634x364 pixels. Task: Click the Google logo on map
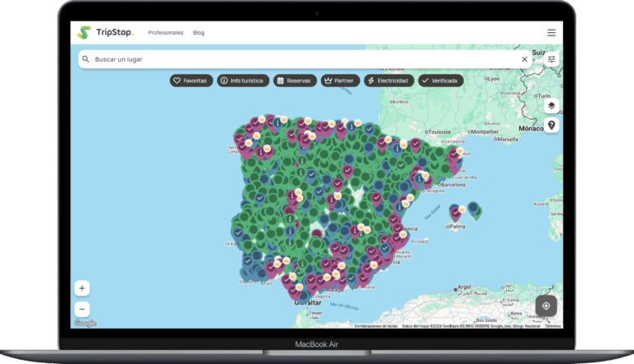click(85, 324)
